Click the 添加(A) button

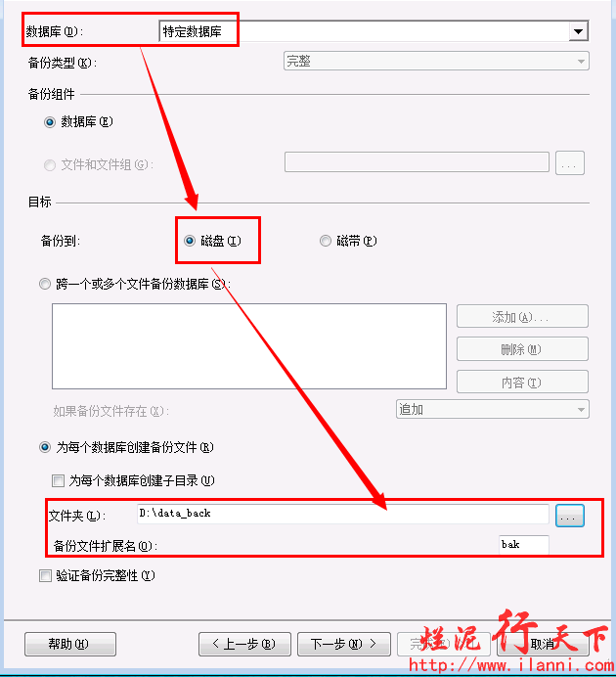point(522,316)
